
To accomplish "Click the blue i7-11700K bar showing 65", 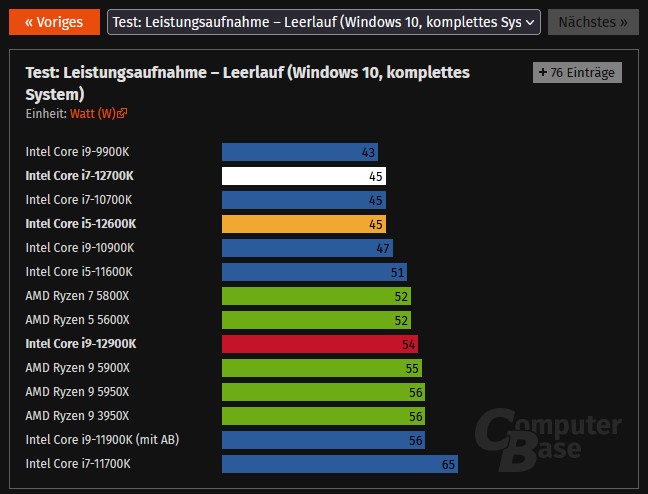I will click(340, 464).
